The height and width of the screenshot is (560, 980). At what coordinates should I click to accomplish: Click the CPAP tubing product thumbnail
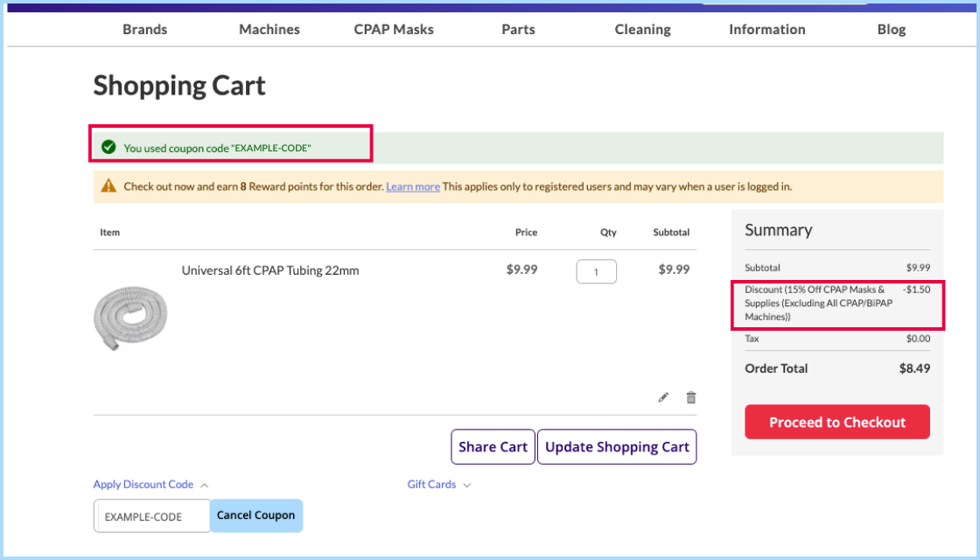click(130, 318)
